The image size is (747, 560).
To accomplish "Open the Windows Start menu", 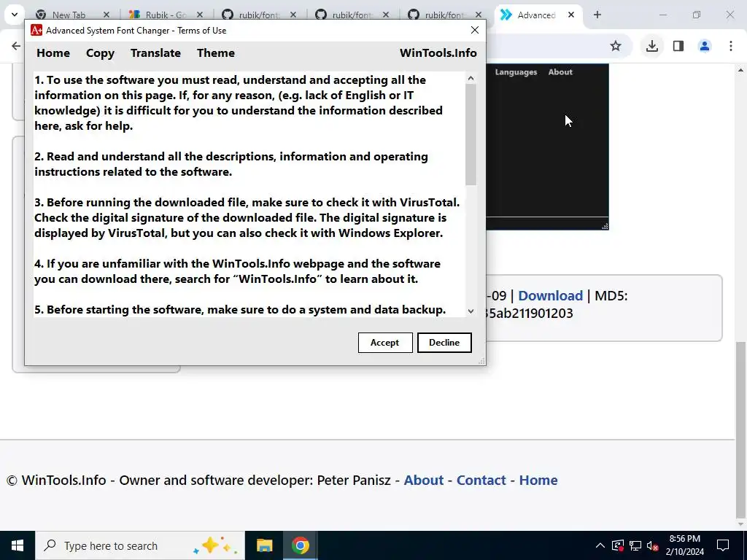I will pos(18,545).
